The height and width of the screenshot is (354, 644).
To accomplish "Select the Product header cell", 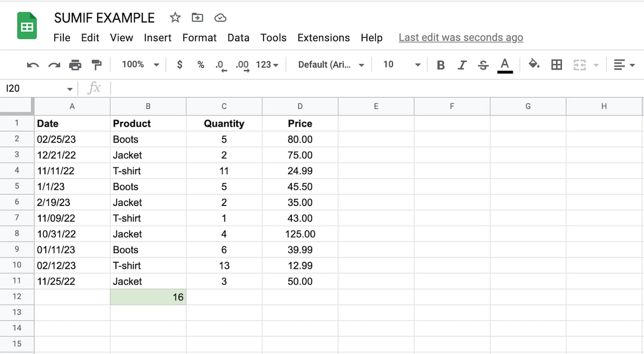I will (148, 123).
